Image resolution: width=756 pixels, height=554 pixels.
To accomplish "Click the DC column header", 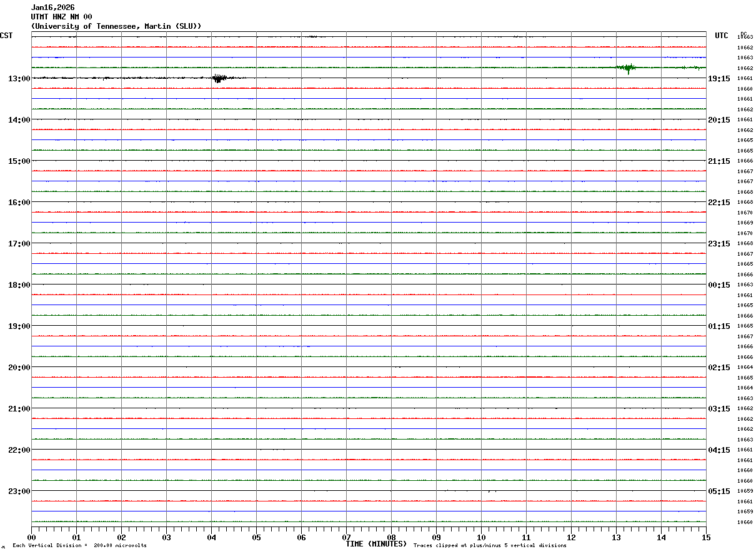I will pos(744,34).
